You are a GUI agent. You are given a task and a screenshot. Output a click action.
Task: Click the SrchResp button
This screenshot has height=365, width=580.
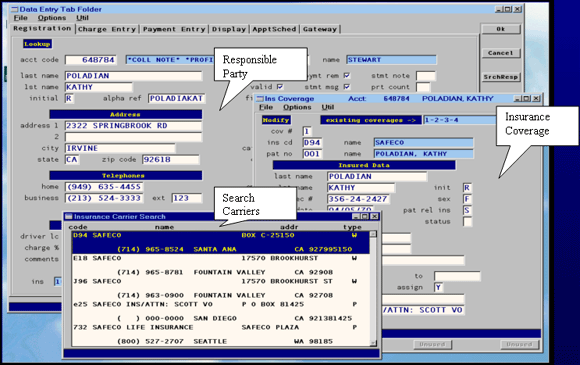click(500, 77)
